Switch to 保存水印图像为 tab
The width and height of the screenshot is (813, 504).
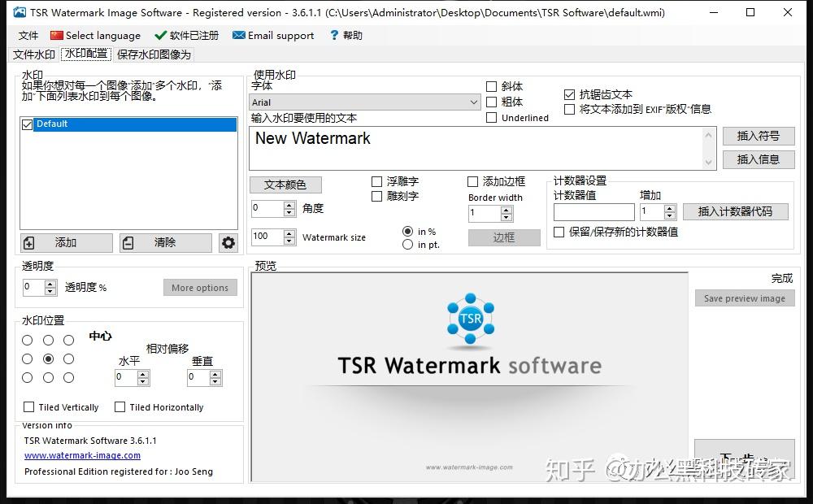tap(154, 54)
